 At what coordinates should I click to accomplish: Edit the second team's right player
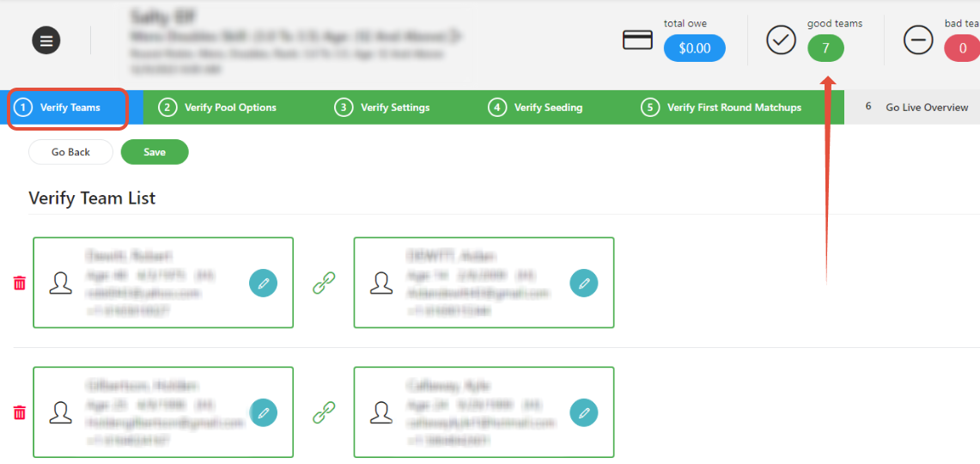(x=584, y=412)
